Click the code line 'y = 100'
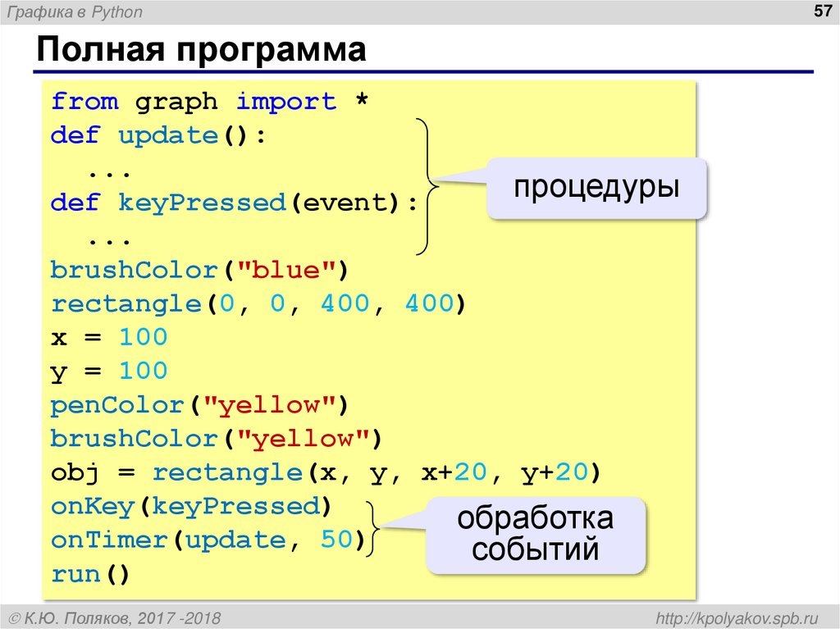The image size is (840, 629). (x=109, y=371)
